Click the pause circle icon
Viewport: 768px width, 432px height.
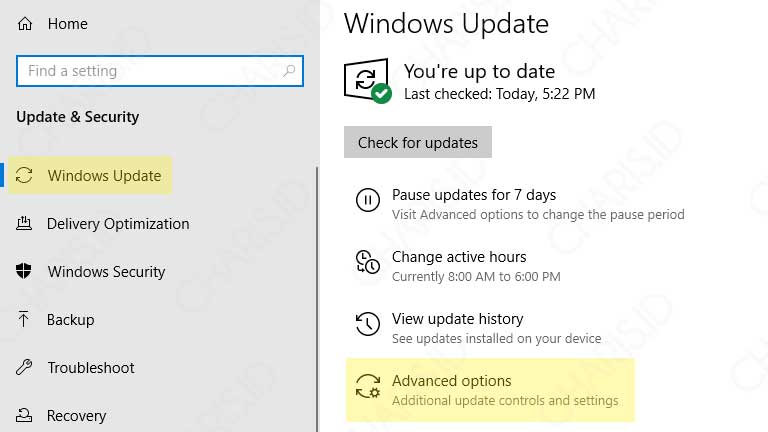367,200
